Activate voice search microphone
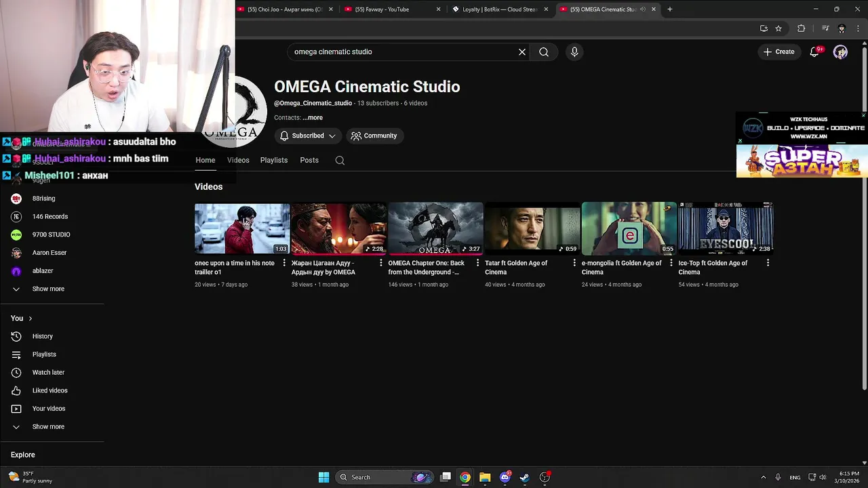868x488 pixels. [x=574, y=52]
